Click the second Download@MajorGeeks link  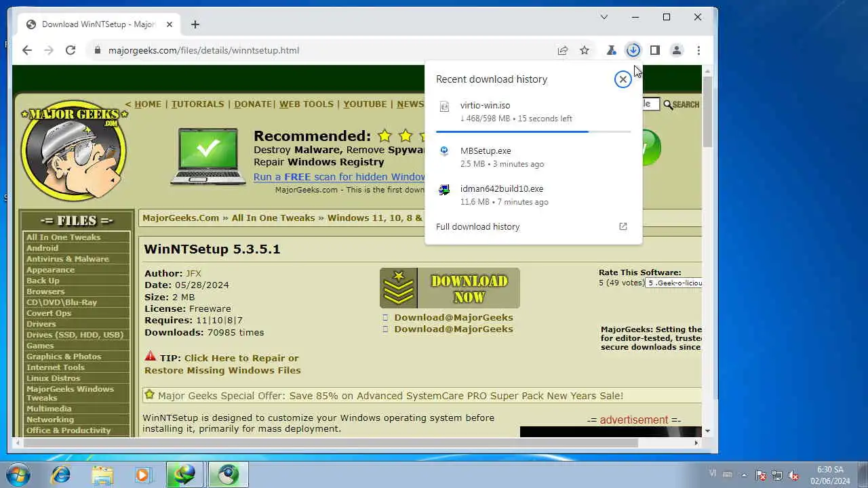(454, 329)
